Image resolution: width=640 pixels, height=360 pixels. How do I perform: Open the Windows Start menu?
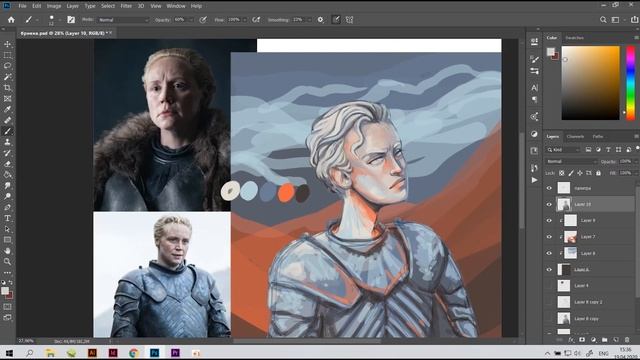[x=9, y=353]
